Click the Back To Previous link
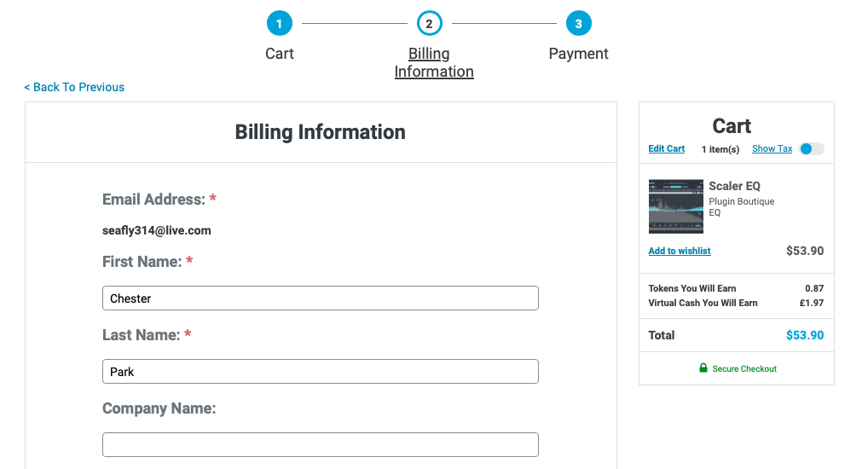 tap(74, 87)
